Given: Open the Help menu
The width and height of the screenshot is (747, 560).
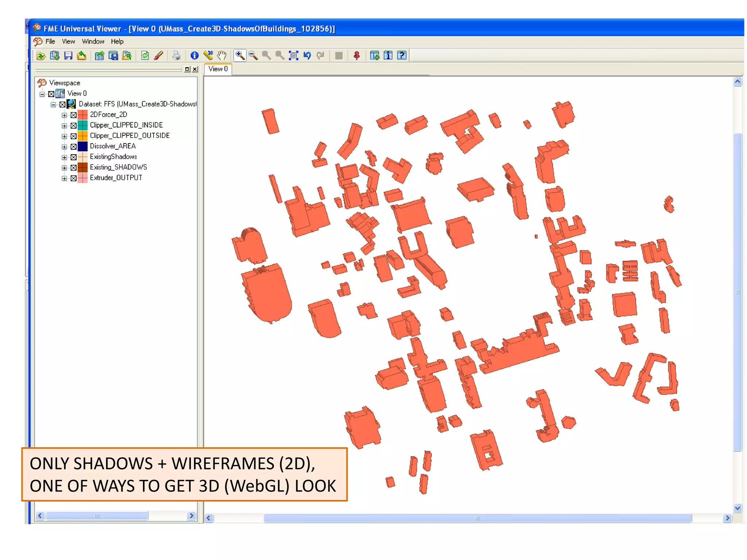Looking at the screenshot, I should click(x=117, y=42).
